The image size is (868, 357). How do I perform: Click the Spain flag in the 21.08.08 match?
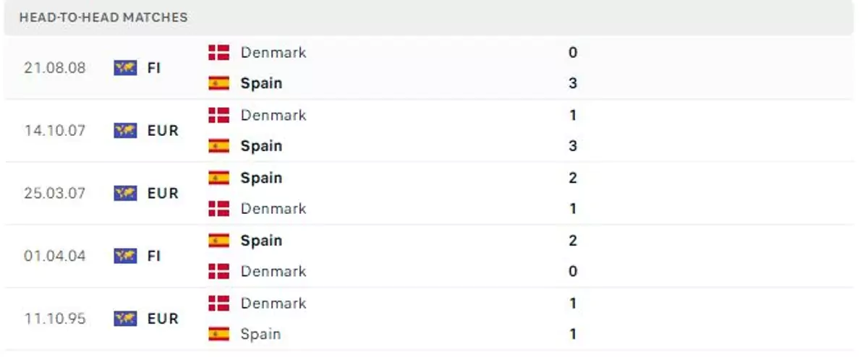coord(218,83)
